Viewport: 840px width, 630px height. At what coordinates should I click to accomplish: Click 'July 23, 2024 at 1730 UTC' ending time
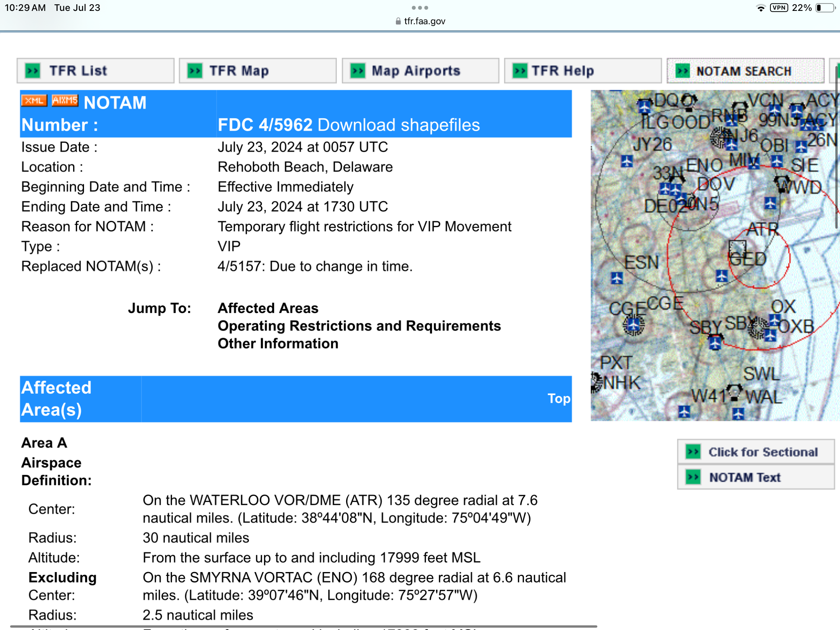pyautogui.click(x=303, y=206)
